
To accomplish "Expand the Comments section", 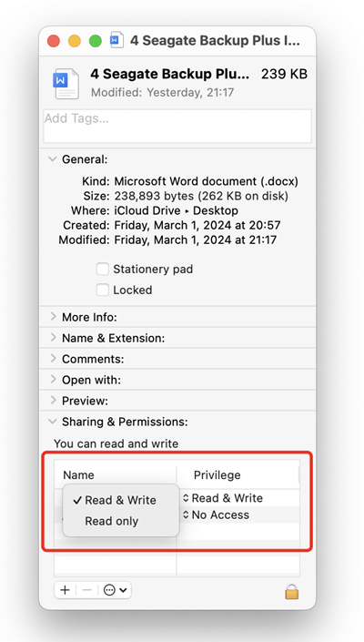I will point(53,358).
